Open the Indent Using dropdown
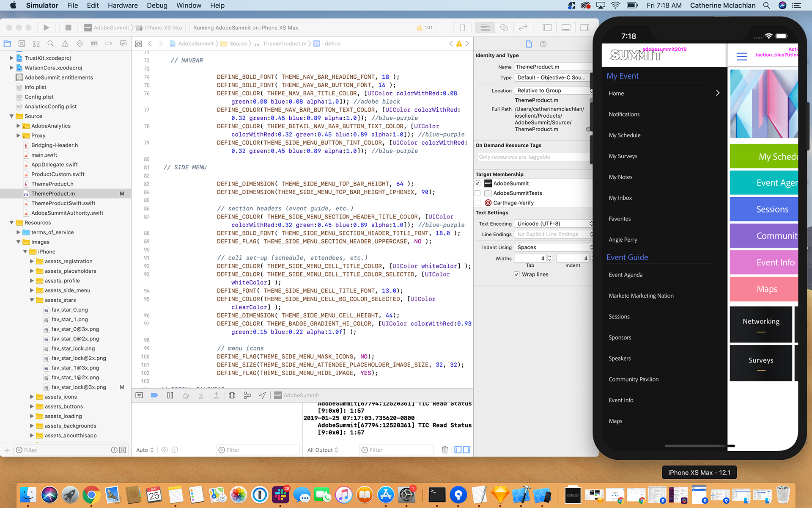The image size is (812, 508). click(x=554, y=247)
